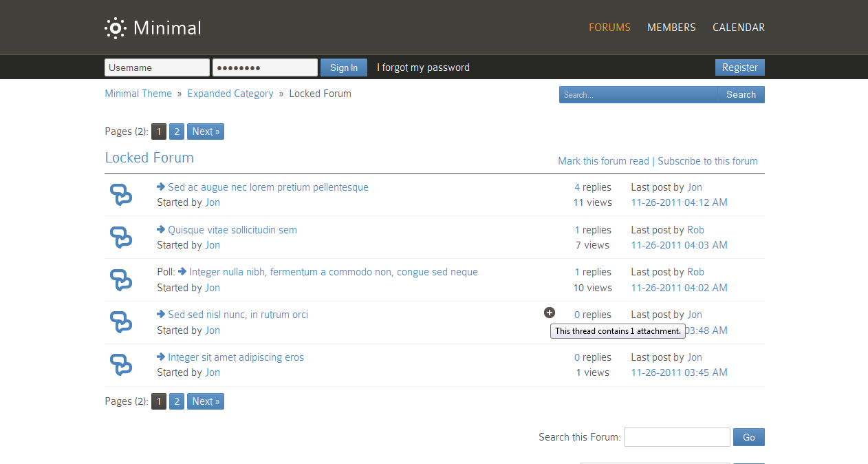This screenshot has height=464, width=868.
Task: Click 'Subscribe to this forum' link
Action: [707, 161]
